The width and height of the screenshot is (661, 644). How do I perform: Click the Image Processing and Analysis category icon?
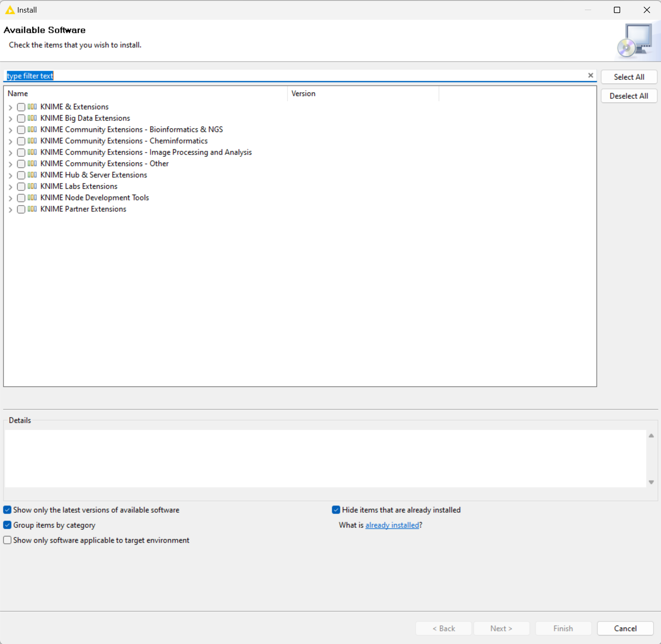coord(32,152)
